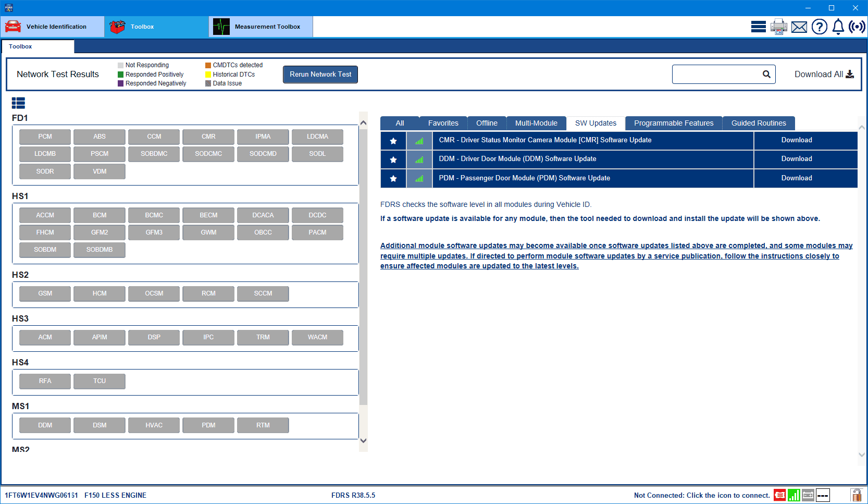
Task: Click the wireless connectivity icon
Action: [x=857, y=27]
